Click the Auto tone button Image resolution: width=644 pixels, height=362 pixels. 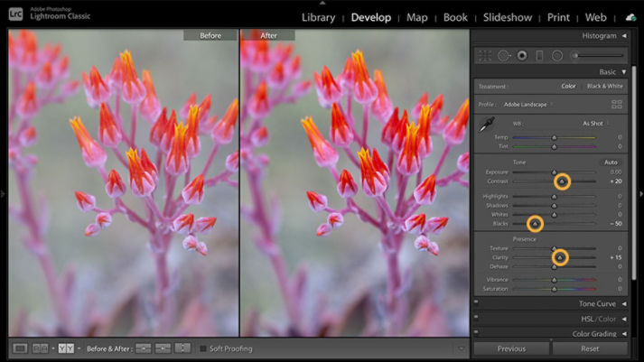click(611, 162)
